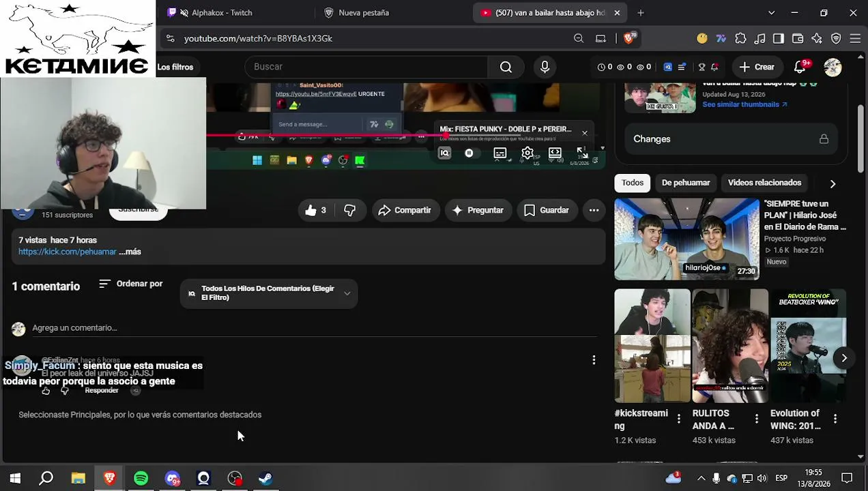Toggle autoplay switch in video player

(x=469, y=153)
